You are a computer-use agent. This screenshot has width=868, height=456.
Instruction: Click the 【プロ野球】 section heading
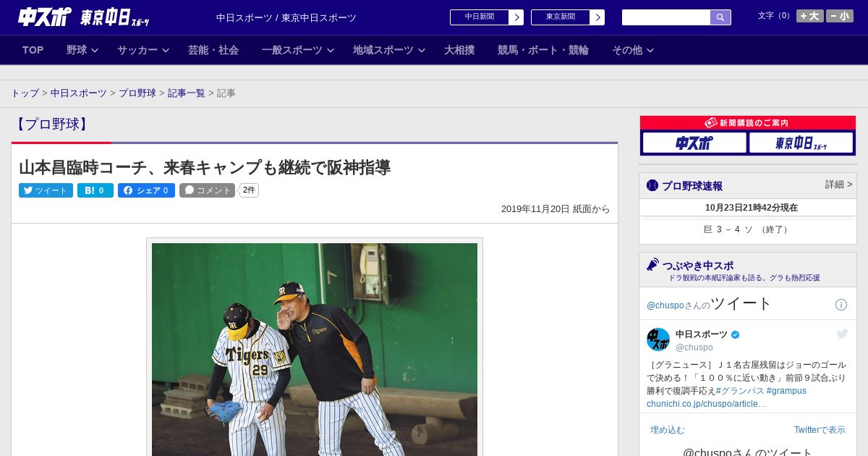pyautogui.click(x=51, y=124)
